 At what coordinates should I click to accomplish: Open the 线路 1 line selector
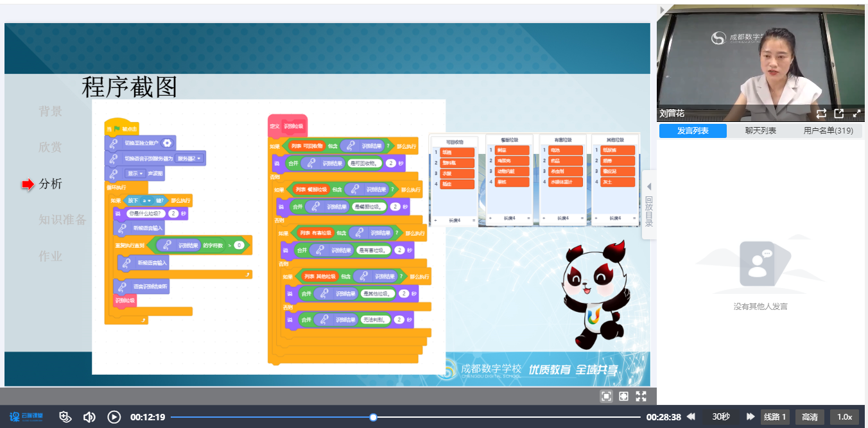[x=775, y=417]
